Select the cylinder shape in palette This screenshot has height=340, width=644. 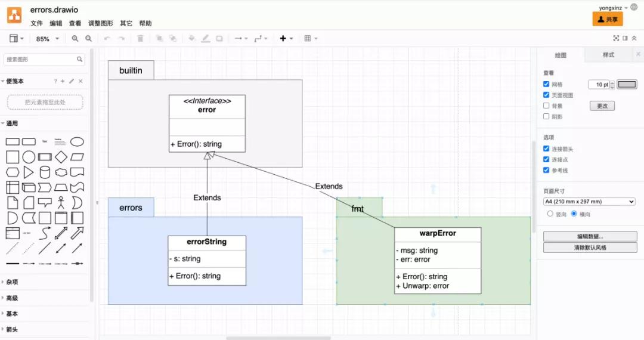pyautogui.click(x=45, y=172)
